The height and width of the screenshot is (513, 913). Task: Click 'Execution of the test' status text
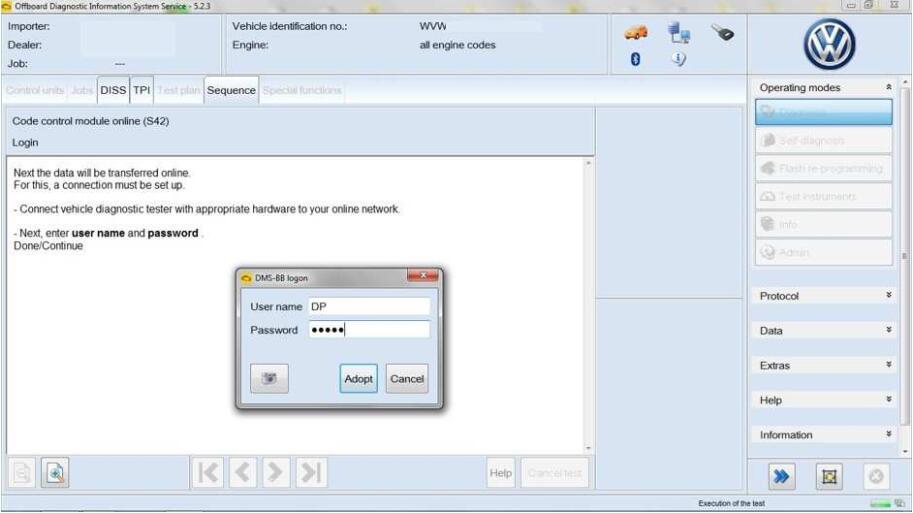(732, 504)
